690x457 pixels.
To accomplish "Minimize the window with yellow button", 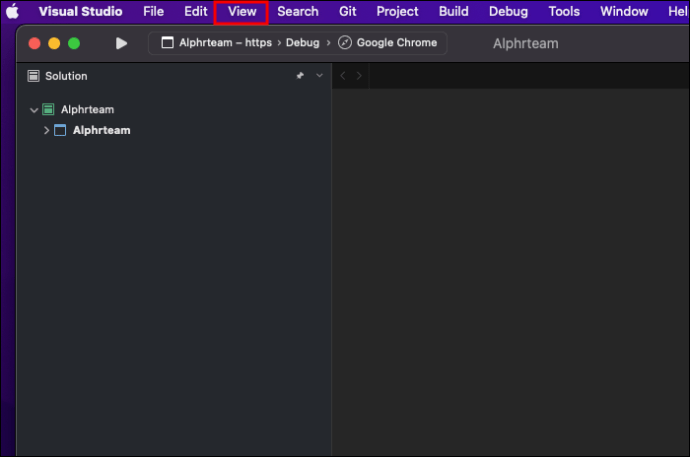I will (54, 43).
